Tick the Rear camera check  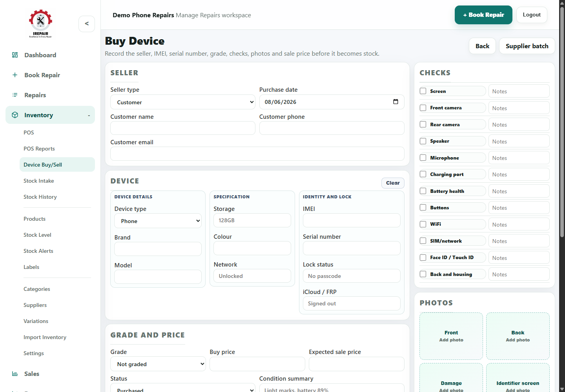423,124
